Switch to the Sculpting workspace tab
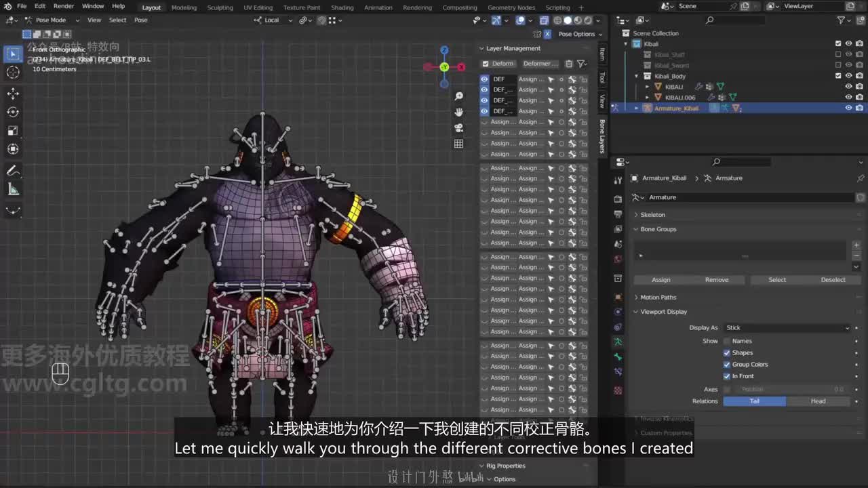The width and height of the screenshot is (868, 488). coord(220,7)
